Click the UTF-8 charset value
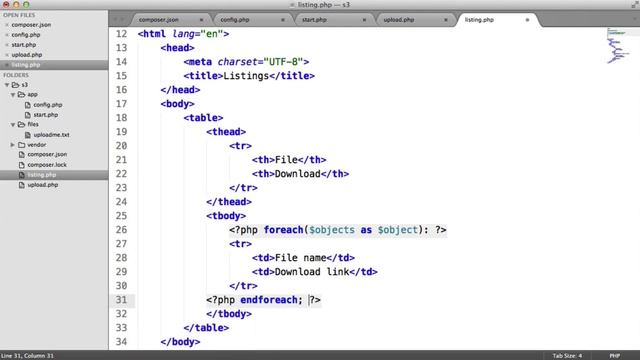 pyautogui.click(x=283, y=62)
